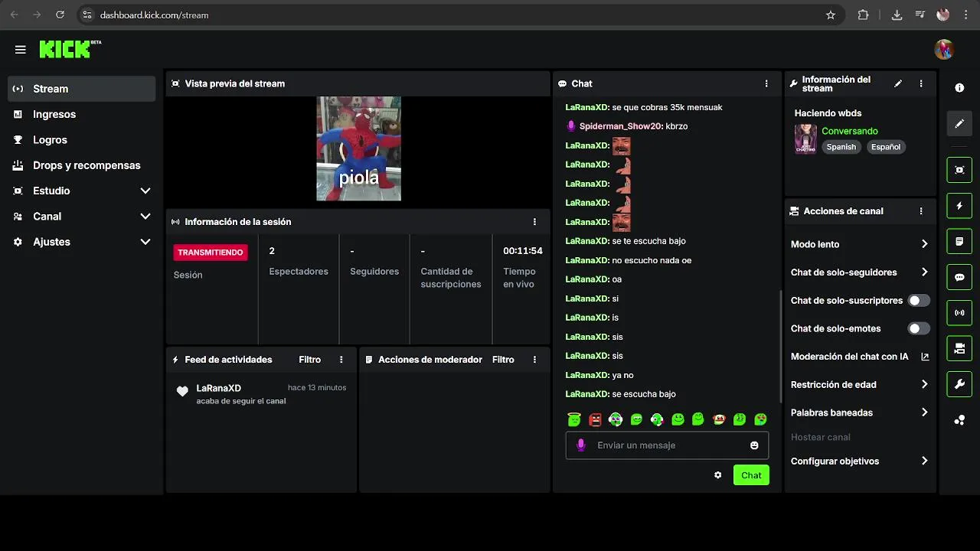The image size is (980, 551).
Task: Click the browser address bar URL
Action: coord(154,15)
